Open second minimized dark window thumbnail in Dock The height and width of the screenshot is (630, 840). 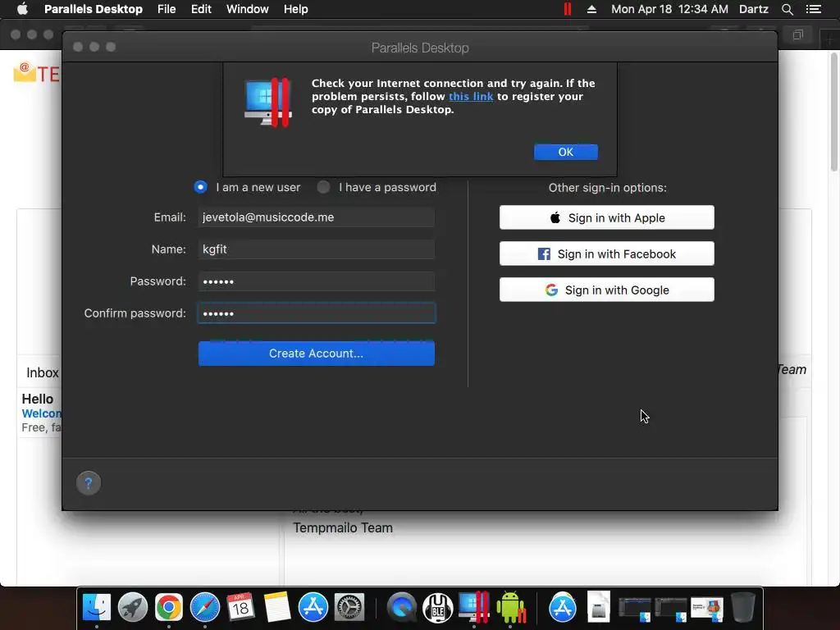click(671, 609)
